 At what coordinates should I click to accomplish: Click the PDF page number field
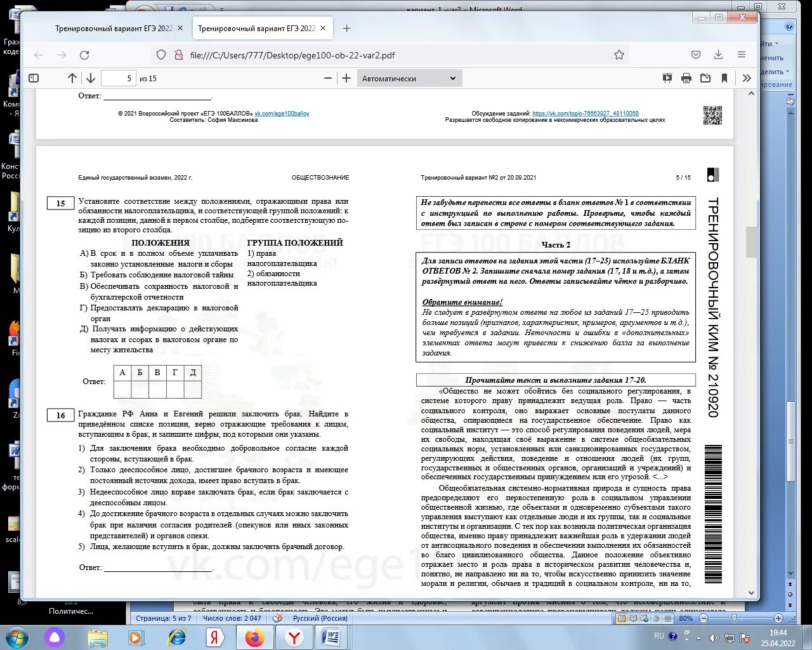[x=119, y=78]
